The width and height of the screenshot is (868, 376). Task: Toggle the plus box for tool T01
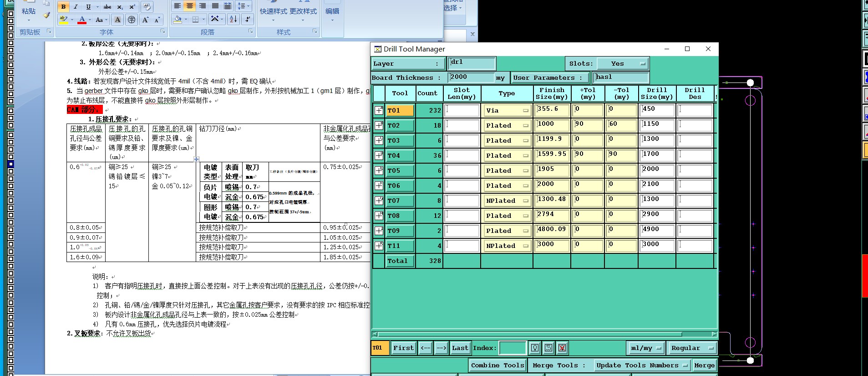[x=379, y=110]
